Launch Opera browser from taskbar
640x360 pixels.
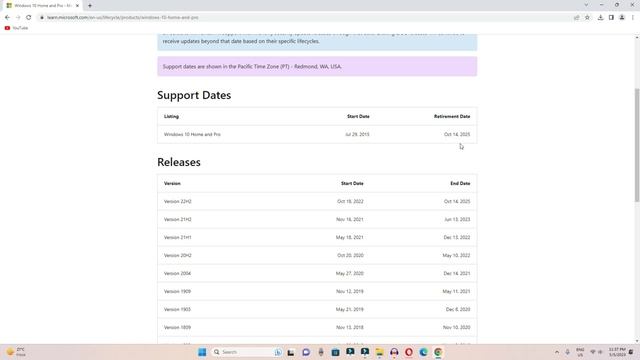click(x=409, y=352)
